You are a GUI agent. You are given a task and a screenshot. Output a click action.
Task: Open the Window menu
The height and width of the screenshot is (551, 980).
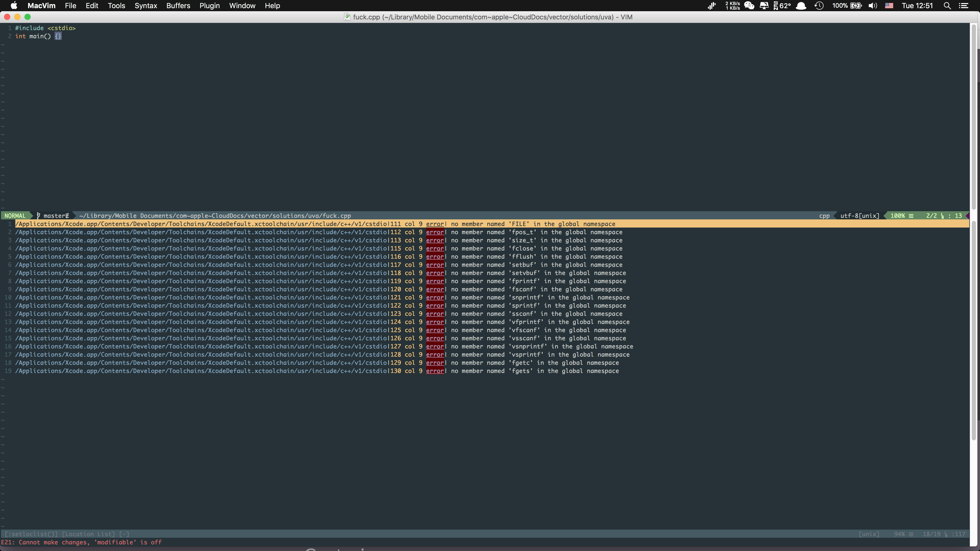pyautogui.click(x=242, y=6)
